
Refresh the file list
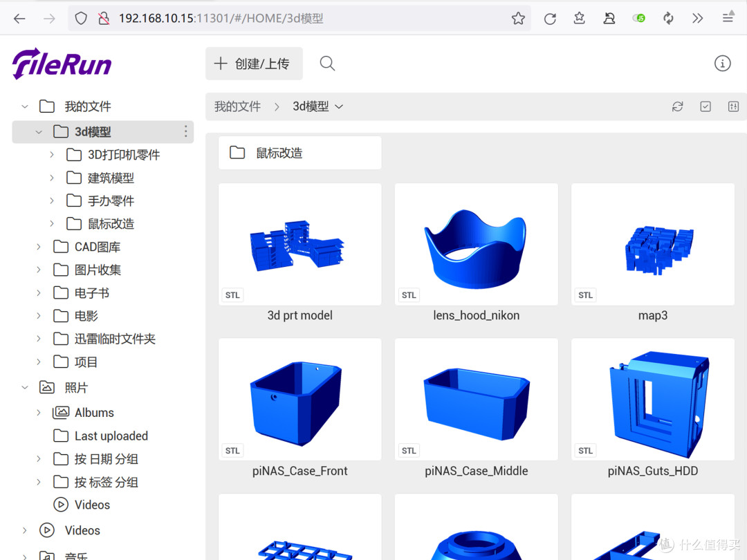677,106
